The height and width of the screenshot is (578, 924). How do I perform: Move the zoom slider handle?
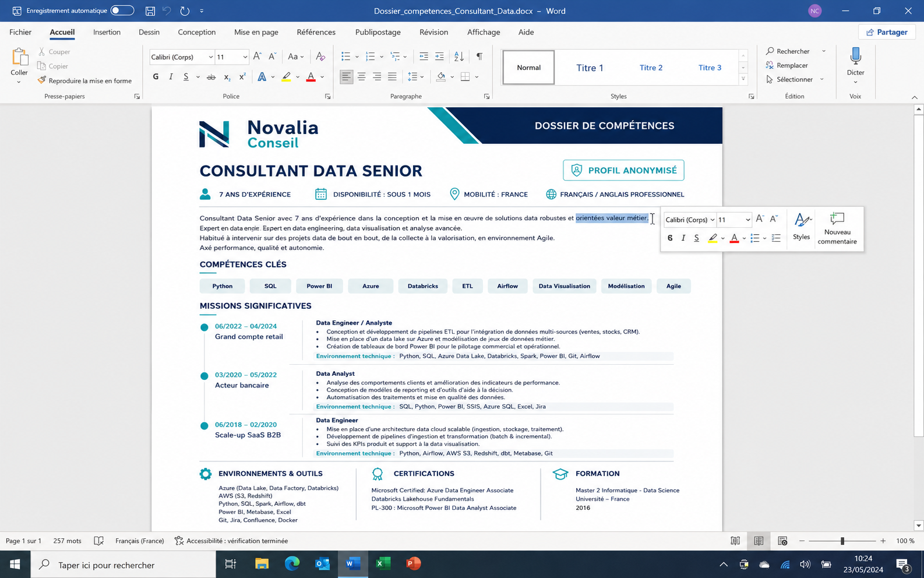[842, 541]
